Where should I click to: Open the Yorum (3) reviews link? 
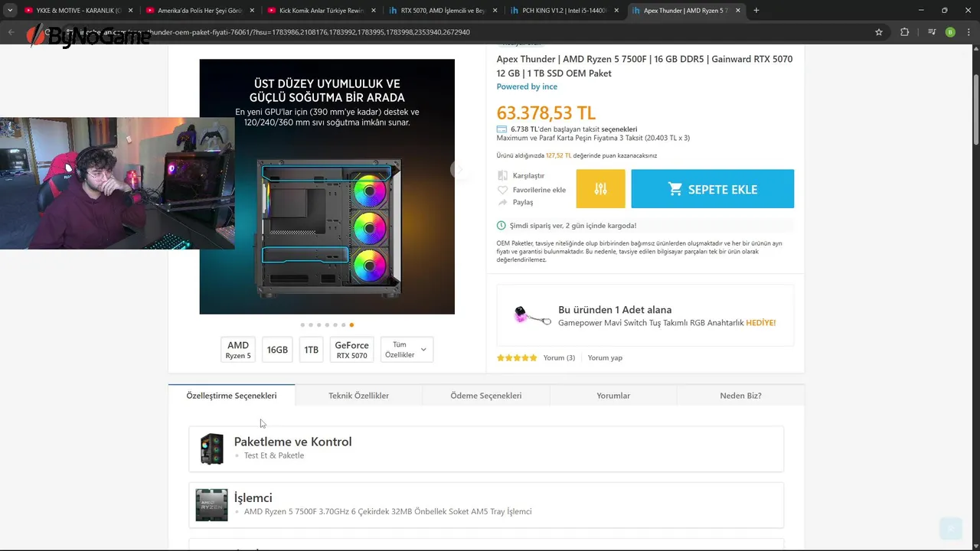click(559, 357)
